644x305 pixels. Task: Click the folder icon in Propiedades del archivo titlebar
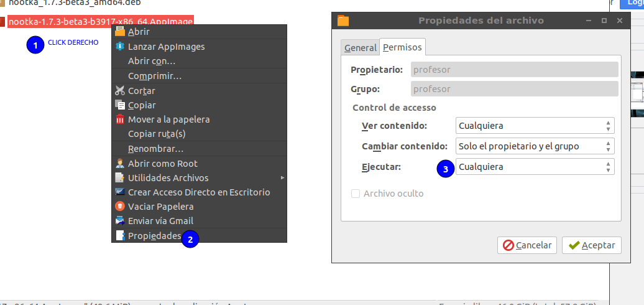click(343, 21)
